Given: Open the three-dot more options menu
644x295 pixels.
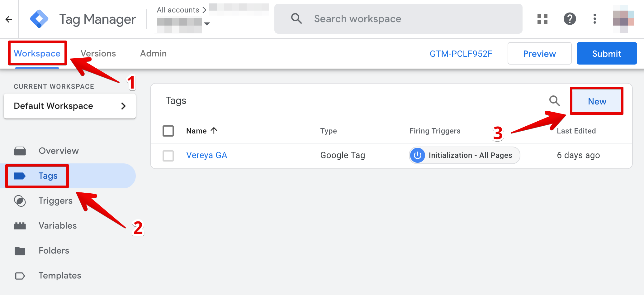Looking at the screenshot, I should tap(595, 19).
